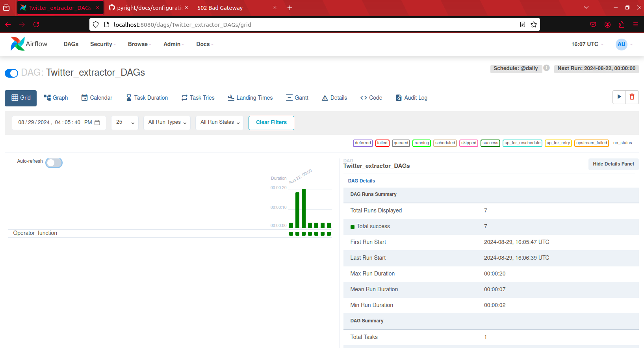Click the Hide Details Panel button
The image size is (644, 348).
[x=613, y=164]
